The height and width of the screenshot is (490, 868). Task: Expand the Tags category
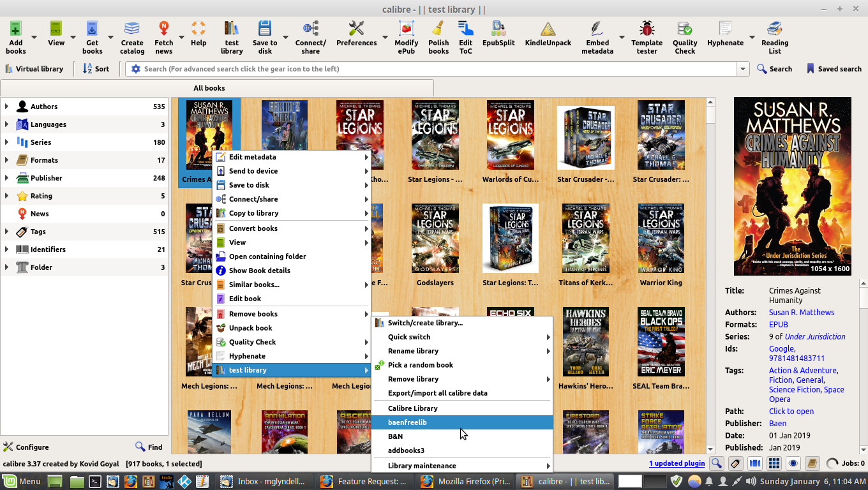point(7,232)
